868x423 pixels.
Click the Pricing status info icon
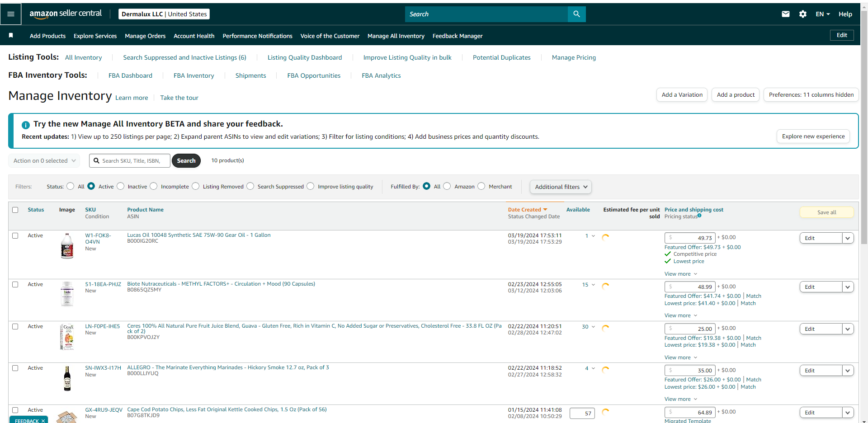(699, 216)
